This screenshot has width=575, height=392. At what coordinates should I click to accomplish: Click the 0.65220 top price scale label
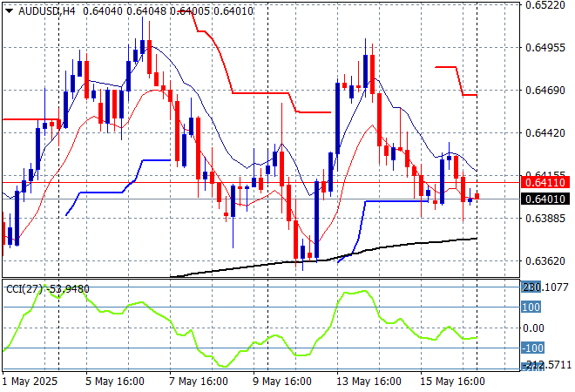545,5
